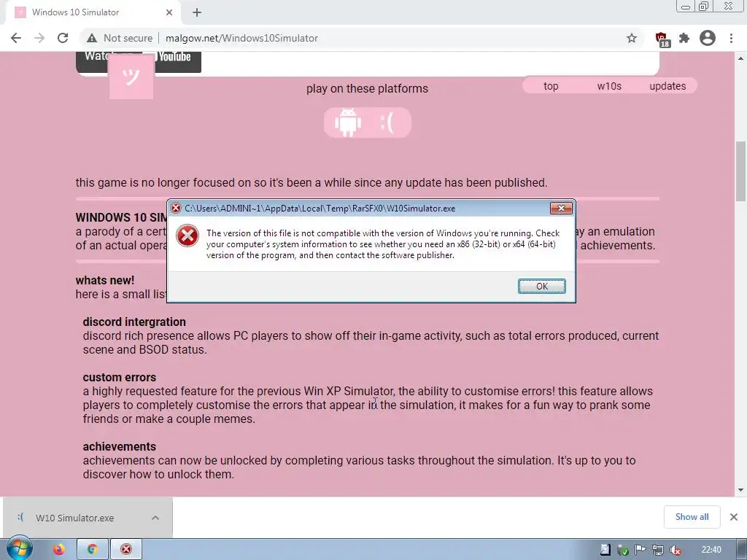
Task: Open Chrome three-dot menu
Action: (731, 38)
